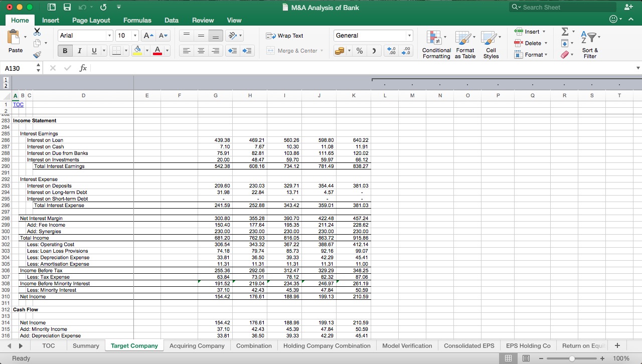642x364 pixels.
Task: Click the TOC hyperlink in cell A1
Action: coord(18,104)
